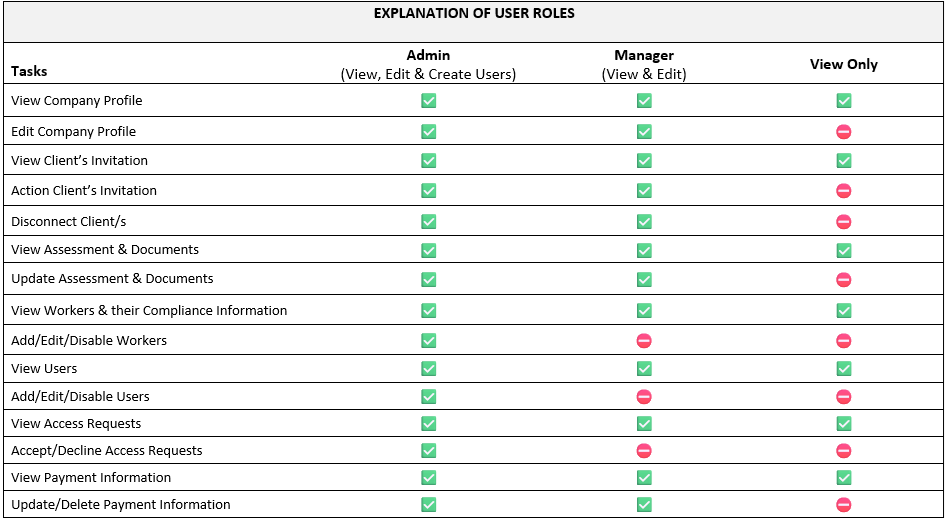
Task: Click Manager red icon for Add/Edit/Disable Workers
Action: 644,341
